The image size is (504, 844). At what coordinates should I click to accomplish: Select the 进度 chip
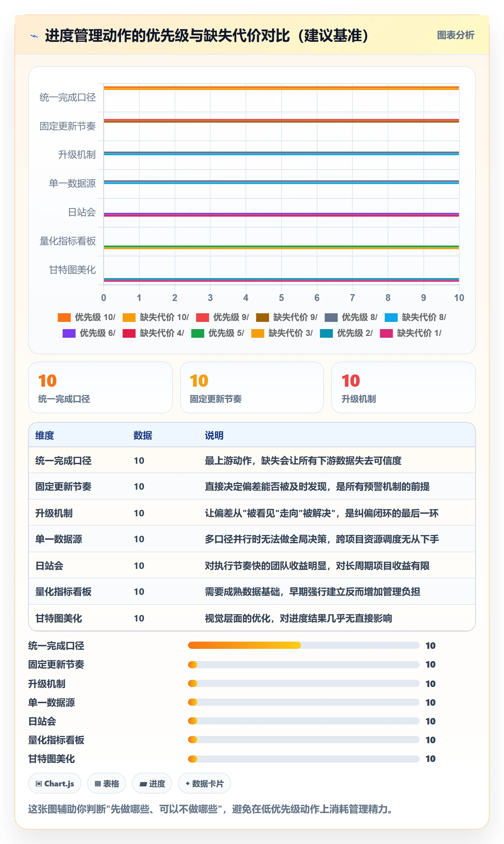[152, 784]
